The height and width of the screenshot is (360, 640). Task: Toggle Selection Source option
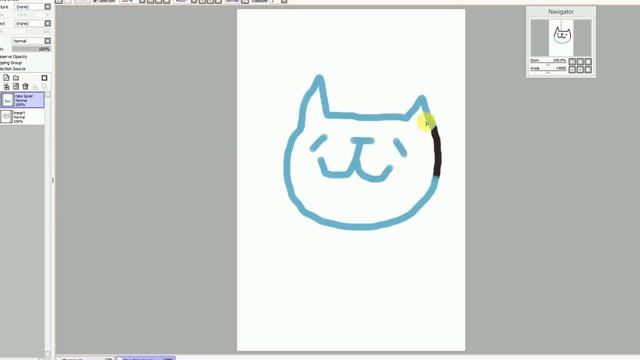[13, 69]
